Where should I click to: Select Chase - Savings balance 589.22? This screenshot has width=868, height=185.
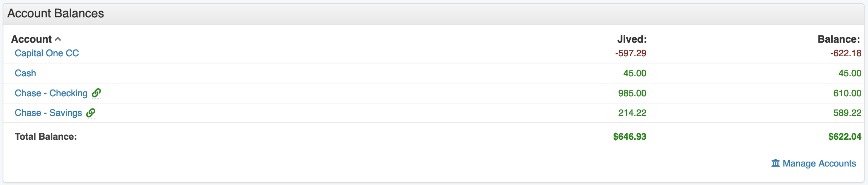pyautogui.click(x=847, y=113)
